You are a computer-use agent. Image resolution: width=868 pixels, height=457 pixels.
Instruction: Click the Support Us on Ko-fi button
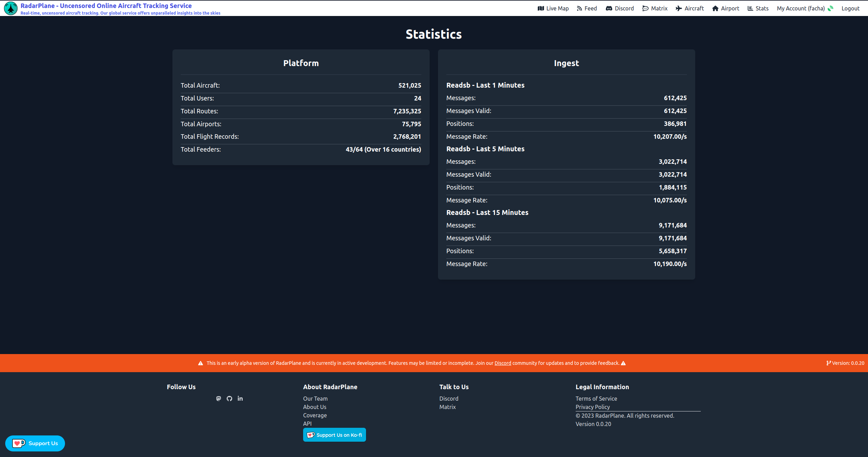pos(334,435)
